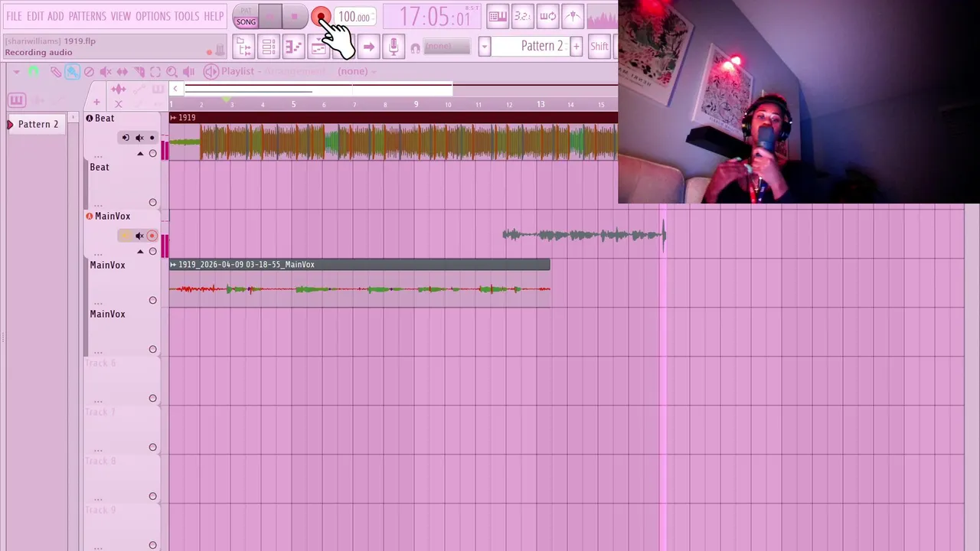Open the Playlist options dropdown arrow
Image resolution: width=980 pixels, height=551 pixels.
tap(16, 71)
